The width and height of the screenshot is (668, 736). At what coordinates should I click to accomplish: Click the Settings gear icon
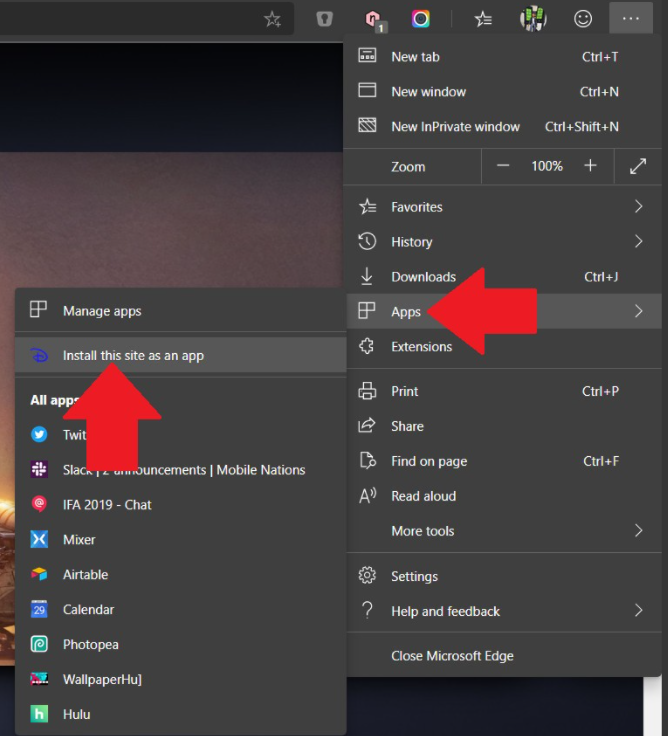tap(367, 575)
